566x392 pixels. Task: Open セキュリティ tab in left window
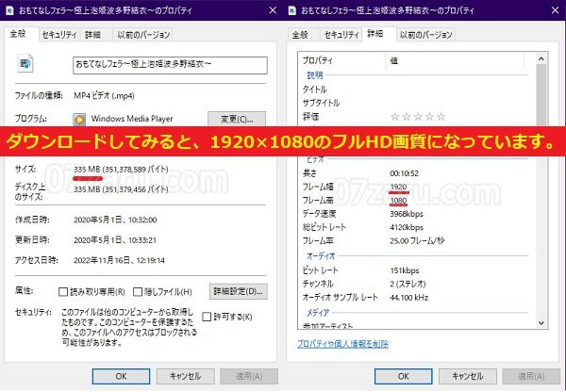pyautogui.click(x=59, y=35)
